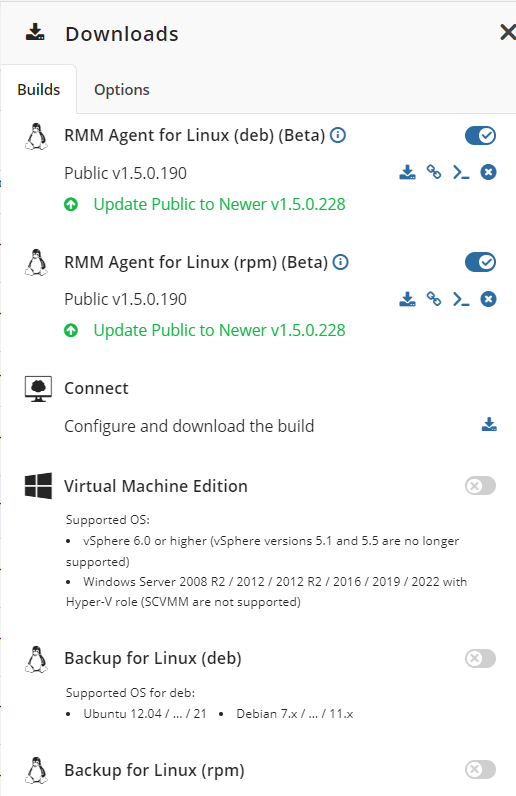This screenshot has height=796, width=516.
Task: Enable Virtual Machine Edition toggle
Action: (x=480, y=486)
